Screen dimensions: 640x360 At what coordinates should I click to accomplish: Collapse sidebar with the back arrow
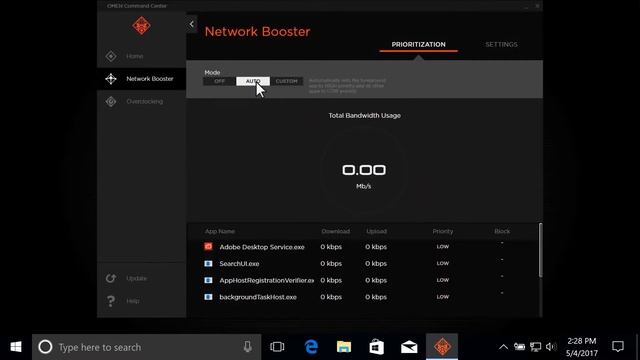[191, 24]
